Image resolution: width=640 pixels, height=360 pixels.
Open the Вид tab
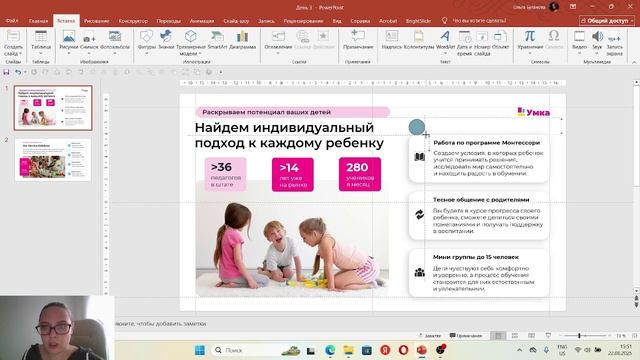point(337,20)
